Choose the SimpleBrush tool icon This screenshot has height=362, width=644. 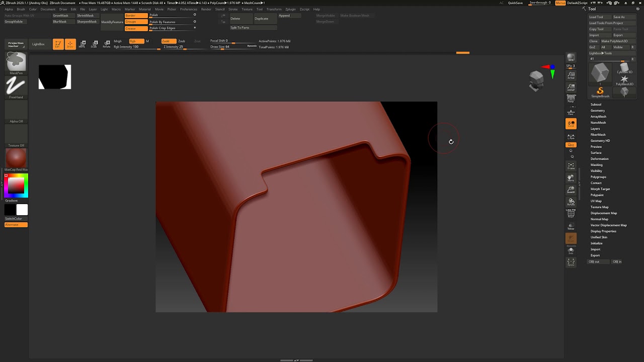tap(600, 92)
